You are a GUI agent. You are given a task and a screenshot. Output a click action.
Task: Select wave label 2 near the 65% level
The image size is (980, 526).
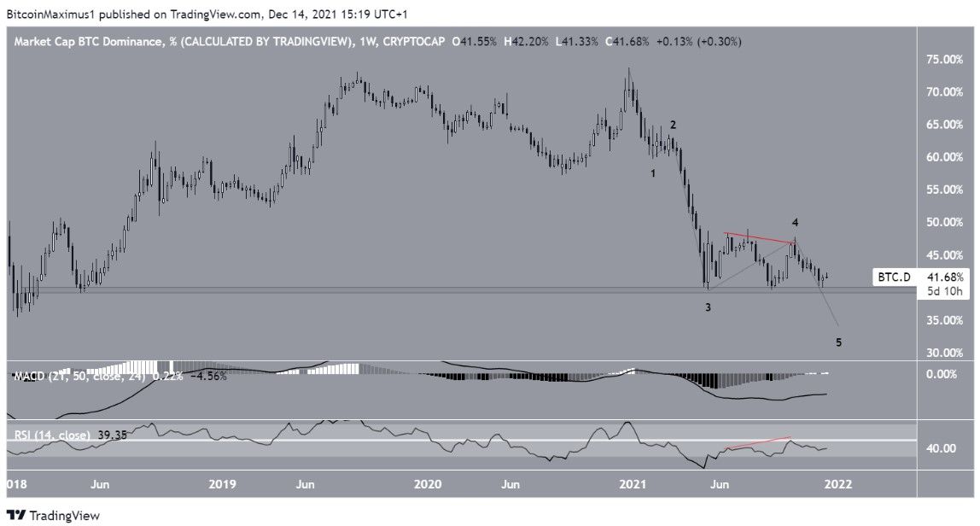pyautogui.click(x=673, y=126)
